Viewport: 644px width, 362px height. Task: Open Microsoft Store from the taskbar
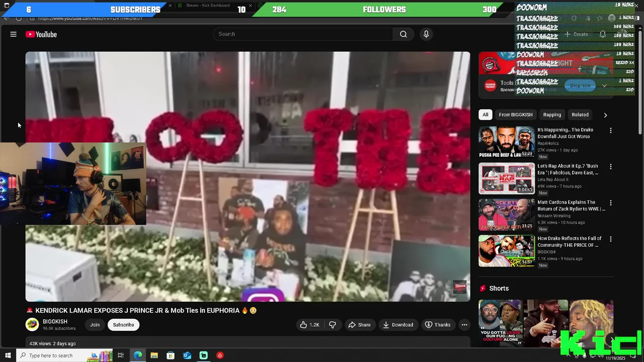click(171, 355)
